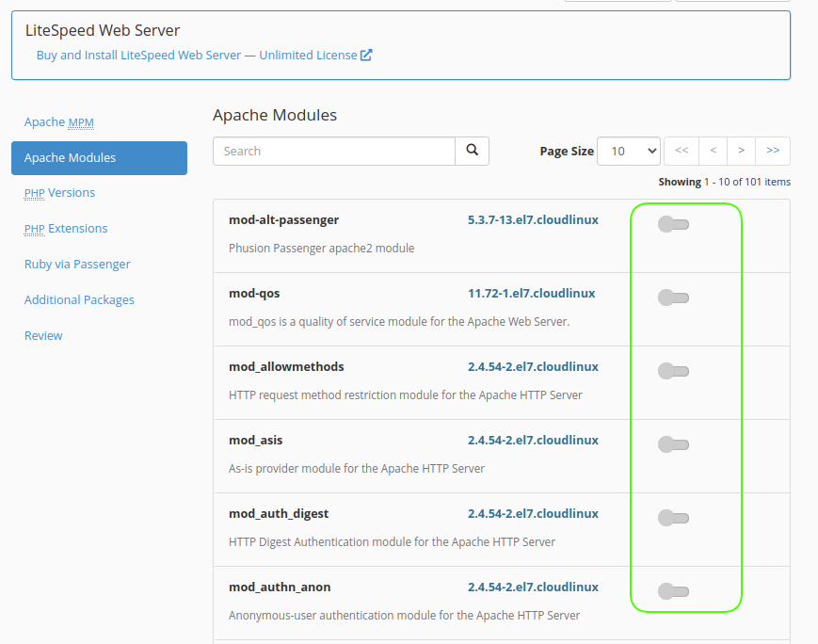818x644 pixels.
Task: Enable mod_auth_digest toggle switch
Action: [673, 518]
